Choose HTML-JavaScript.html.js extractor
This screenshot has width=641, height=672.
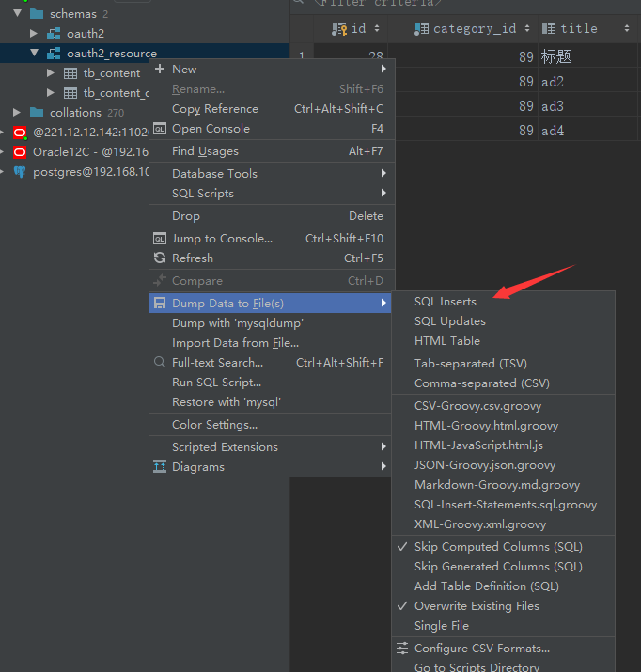coord(504,445)
